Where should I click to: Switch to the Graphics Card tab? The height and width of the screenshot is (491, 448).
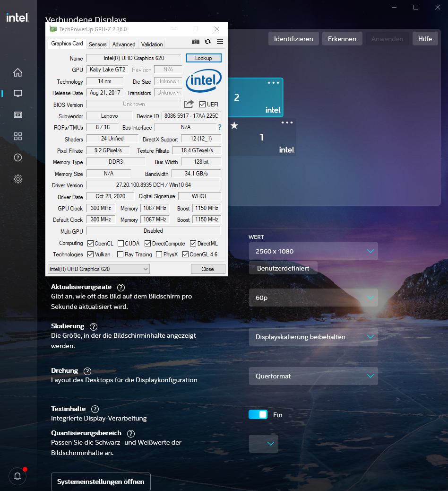(x=67, y=44)
